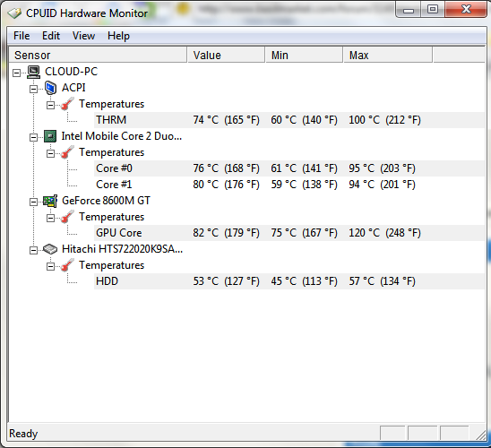The height and width of the screenshot is (448, 491).
Task: Select the Core #1 sensor row
Action: pyautogui.click(x=289, y=185)
